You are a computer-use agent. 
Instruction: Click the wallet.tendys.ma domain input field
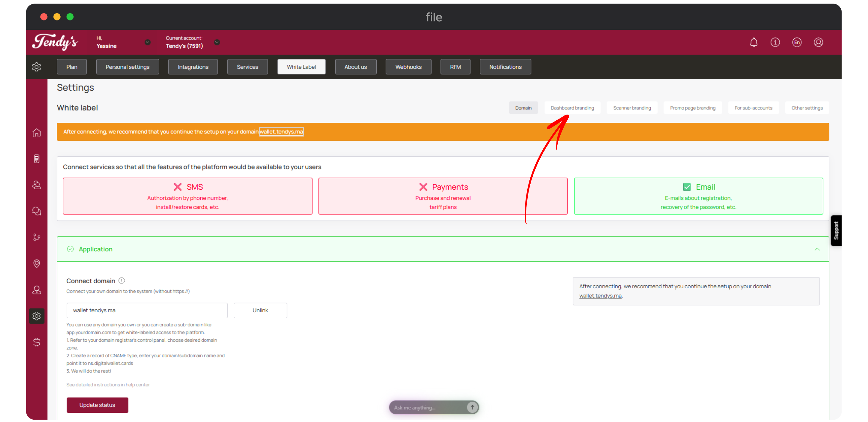pos(147,310)
